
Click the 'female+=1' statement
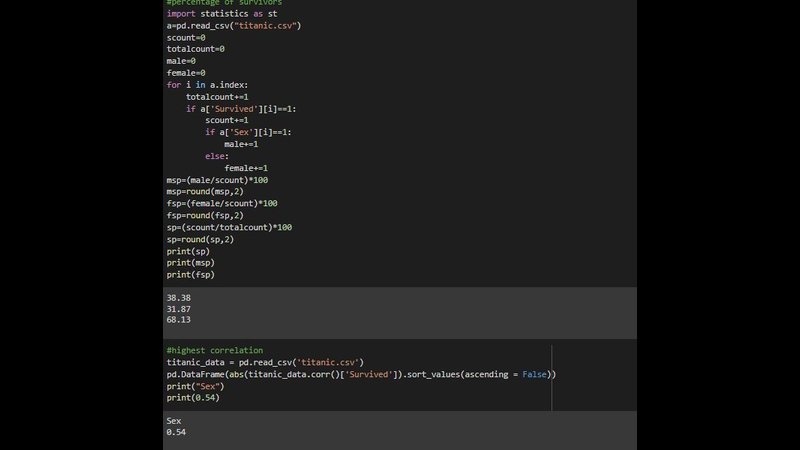(x=246, y=168)
